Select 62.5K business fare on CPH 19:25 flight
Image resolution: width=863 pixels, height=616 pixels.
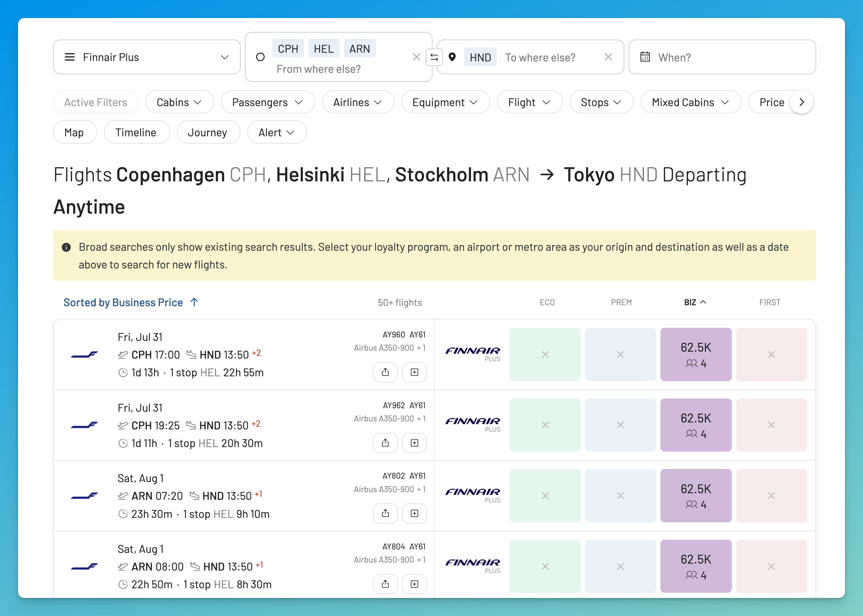tap(696, 425)
